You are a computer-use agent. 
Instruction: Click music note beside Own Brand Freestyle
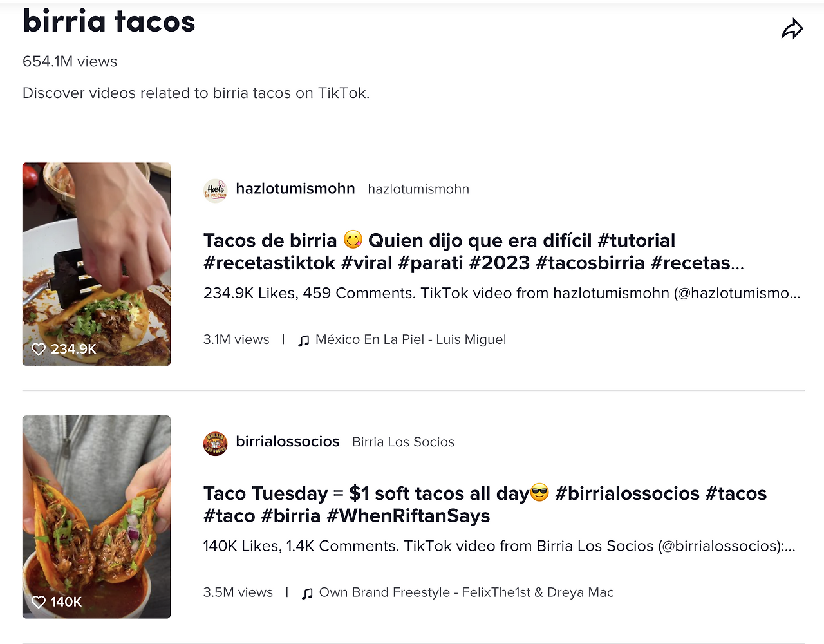pos(308,594)
